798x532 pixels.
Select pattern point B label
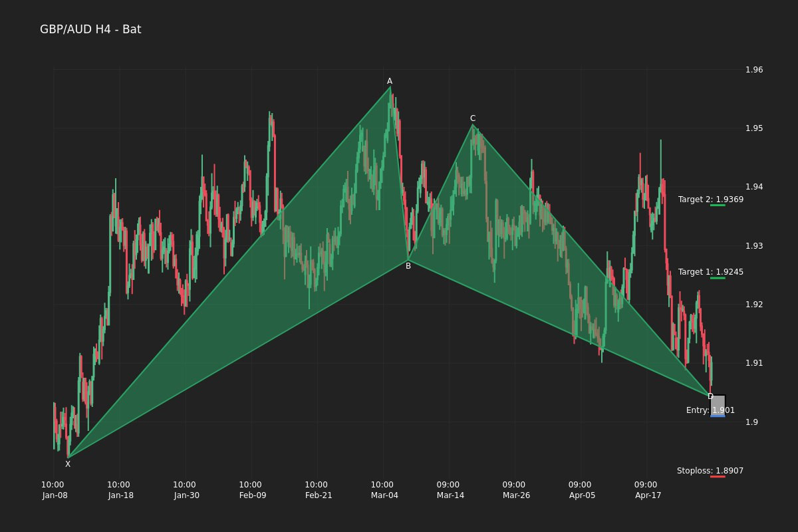pos(408,266)
